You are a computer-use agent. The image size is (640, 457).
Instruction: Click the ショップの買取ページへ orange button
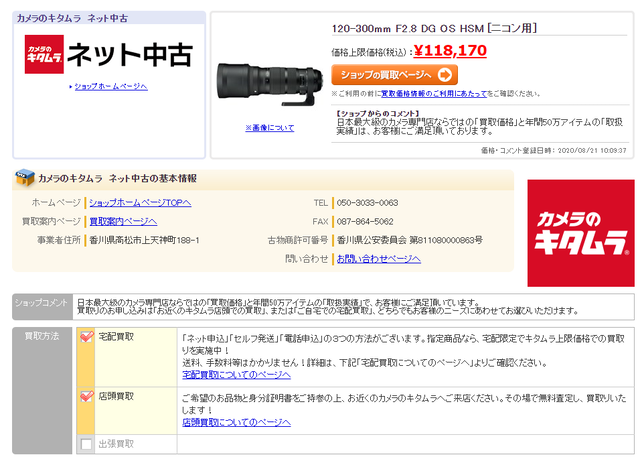coord(394,75)
